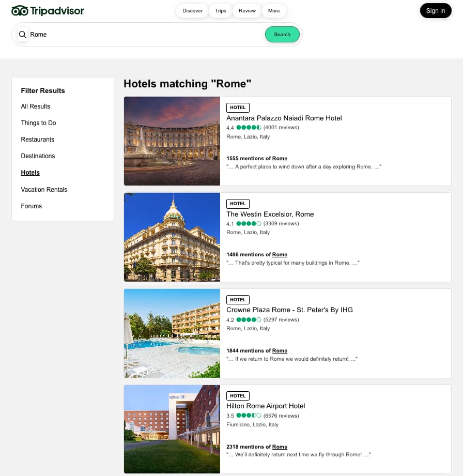Click the green Search button

coord(282,35)
